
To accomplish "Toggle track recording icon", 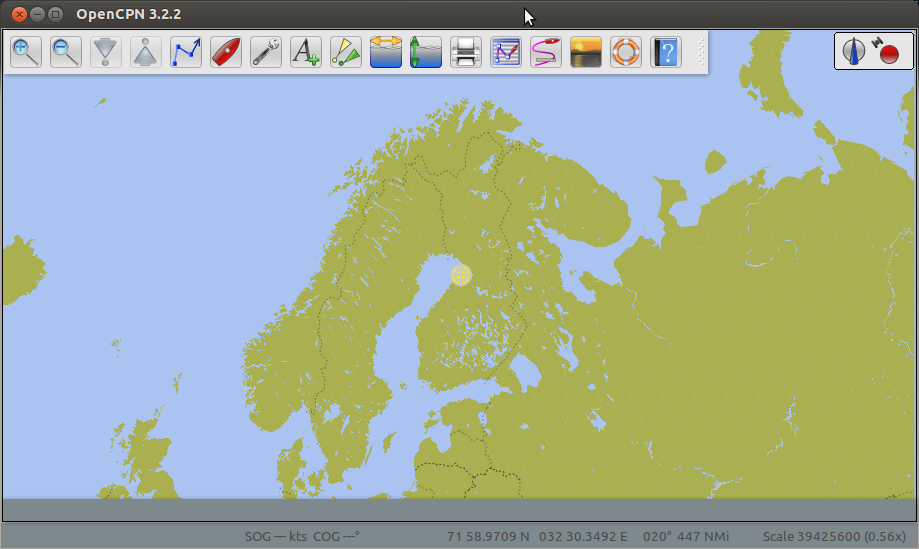I will point(546,52).
